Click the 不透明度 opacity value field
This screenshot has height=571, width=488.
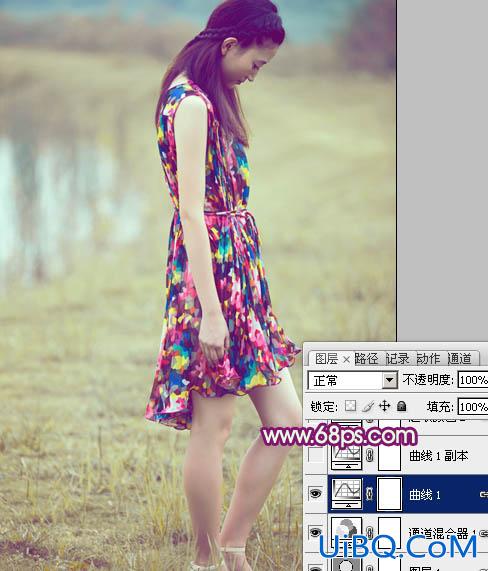click(x=473, y=381)
